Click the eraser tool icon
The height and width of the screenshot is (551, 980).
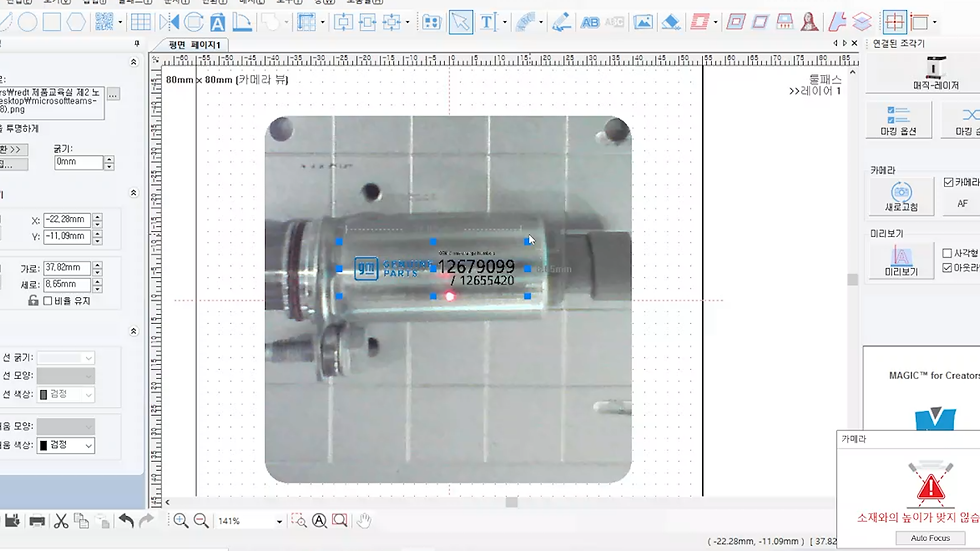tap(671, 22)
